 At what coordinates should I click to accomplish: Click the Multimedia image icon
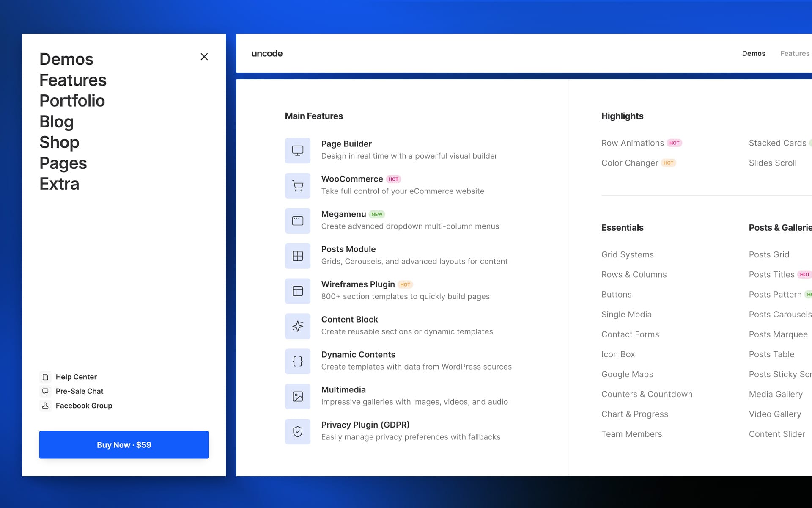(298, 396)
